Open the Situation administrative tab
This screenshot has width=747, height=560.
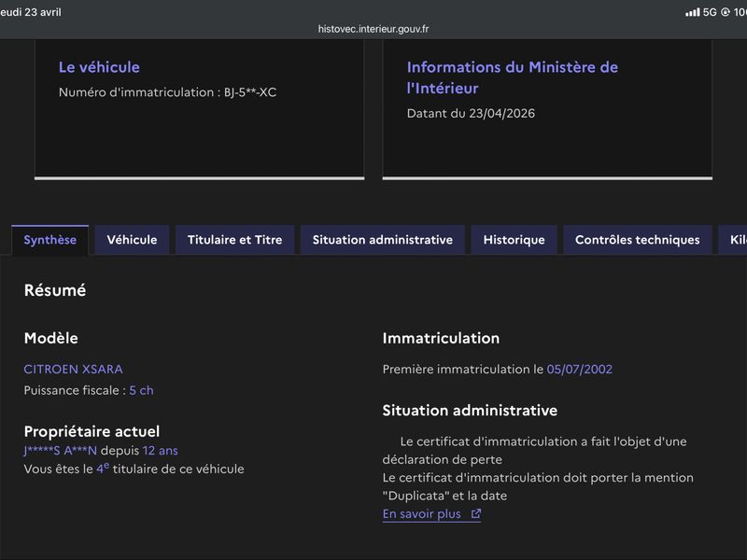[383, 240]
